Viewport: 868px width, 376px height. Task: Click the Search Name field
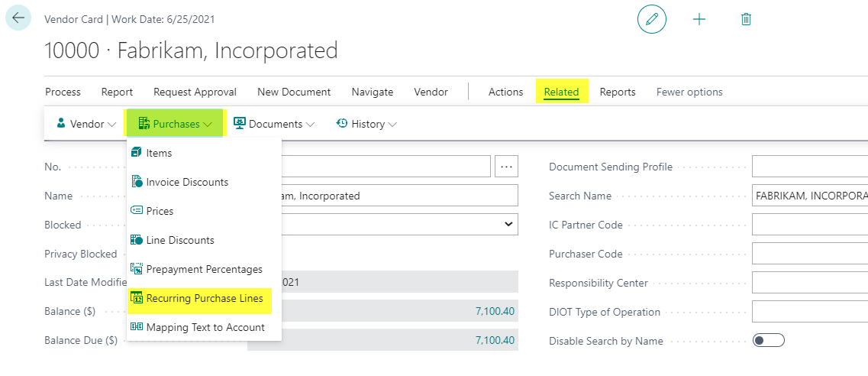click(x=810, y=196)
